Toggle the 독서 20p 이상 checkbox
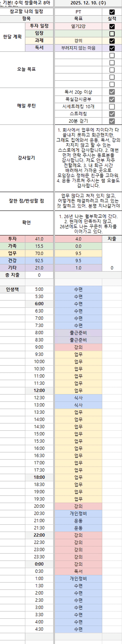 point(112,92)
